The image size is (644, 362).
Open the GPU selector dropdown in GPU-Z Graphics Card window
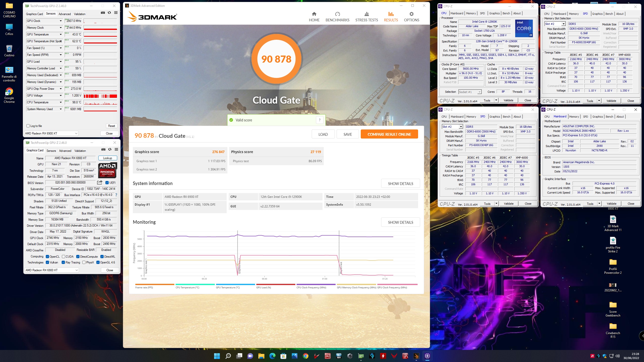52,270
